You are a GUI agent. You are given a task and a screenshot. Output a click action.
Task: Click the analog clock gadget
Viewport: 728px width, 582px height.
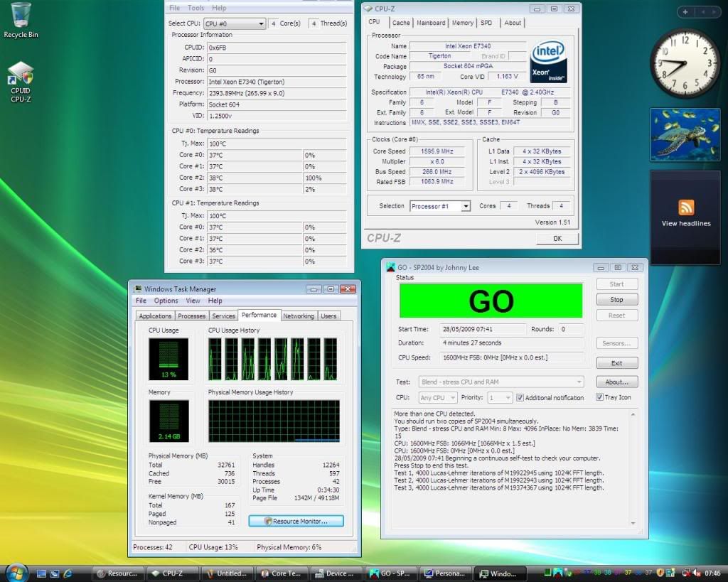(685, 63)
